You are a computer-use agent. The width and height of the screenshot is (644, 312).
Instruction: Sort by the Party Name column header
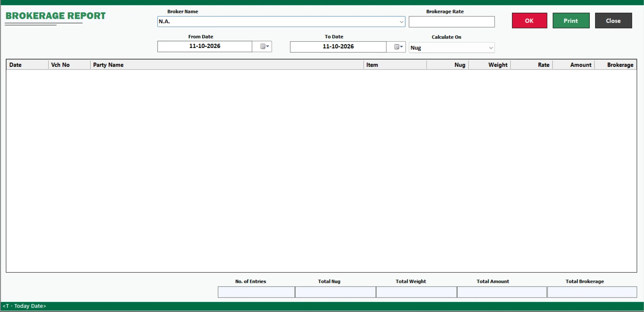(227, 65)
